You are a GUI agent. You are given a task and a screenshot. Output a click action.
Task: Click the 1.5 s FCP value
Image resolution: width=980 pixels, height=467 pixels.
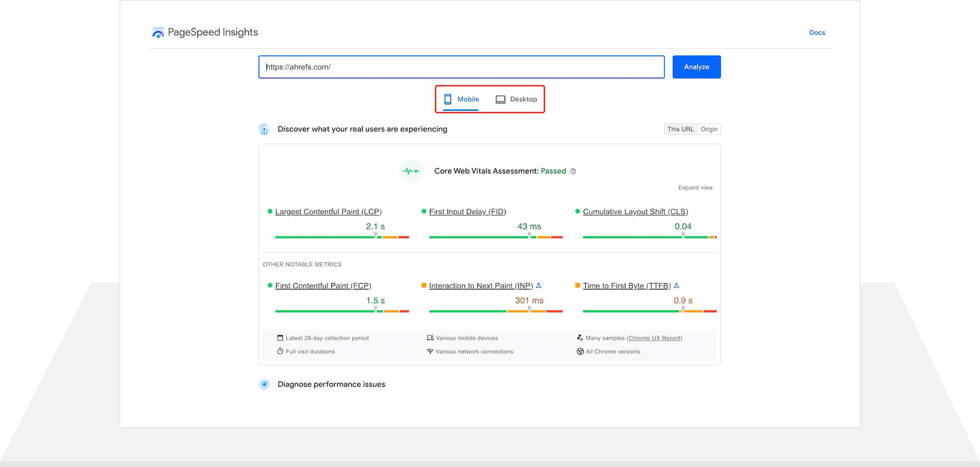[375, 300]
